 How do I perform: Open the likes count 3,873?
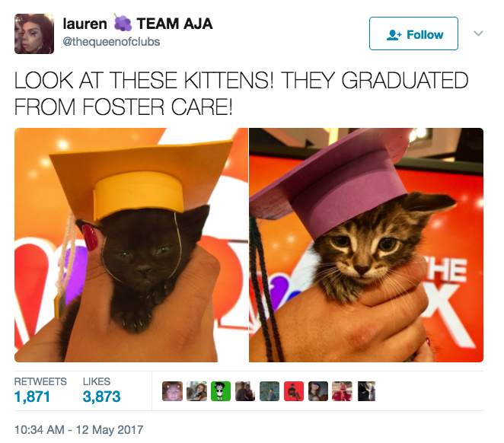101,397
